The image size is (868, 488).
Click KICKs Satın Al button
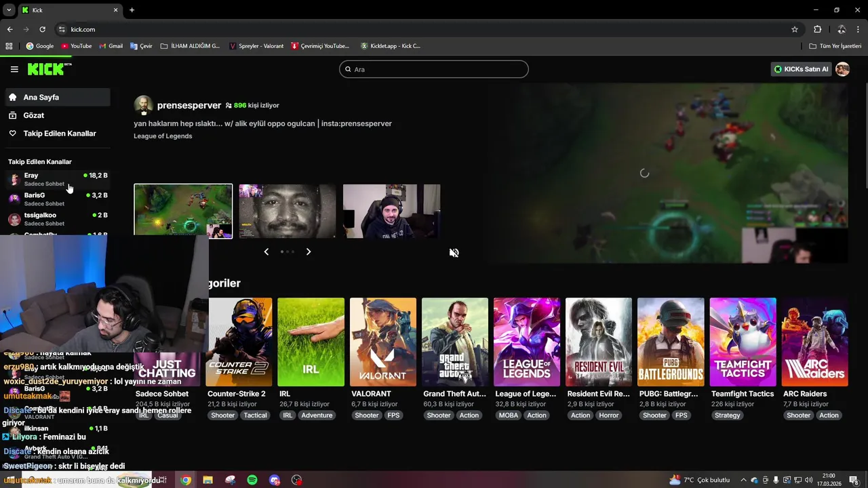802,69
